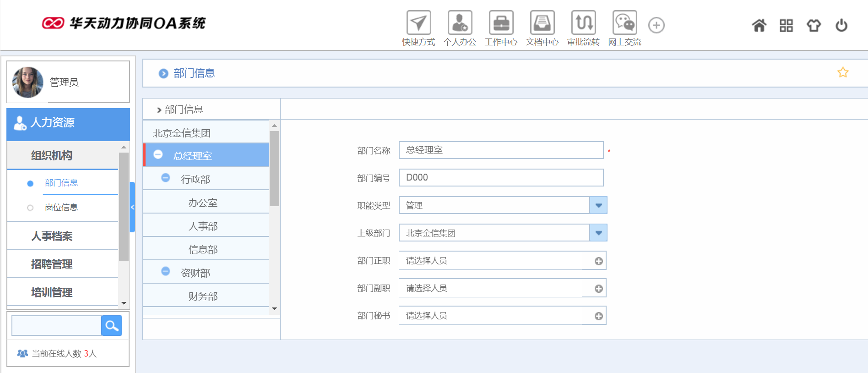868x373 pixels.
Task: Click the add module plus icon
Action: tap(656, 25)
